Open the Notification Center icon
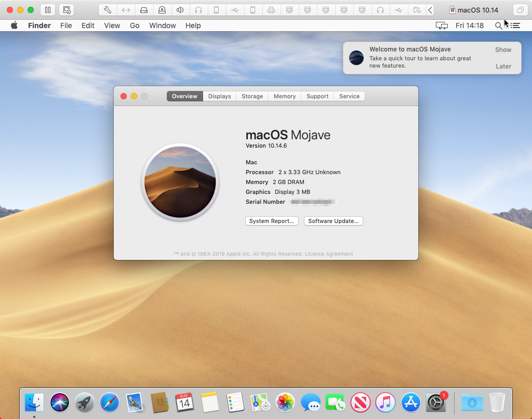The width and height of the screenshot is (532, 419). [x=515, y=25]
